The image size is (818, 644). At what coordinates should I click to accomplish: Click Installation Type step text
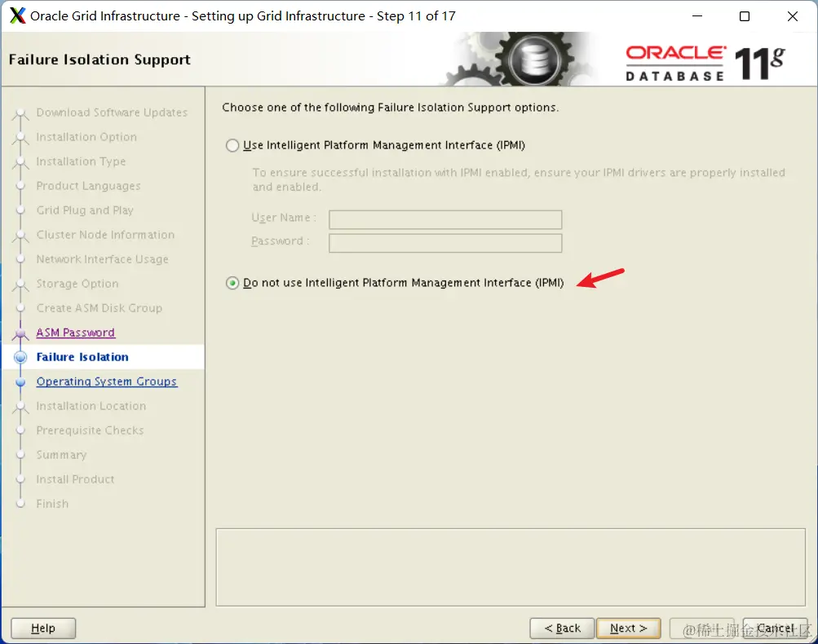tap(81, 161)
